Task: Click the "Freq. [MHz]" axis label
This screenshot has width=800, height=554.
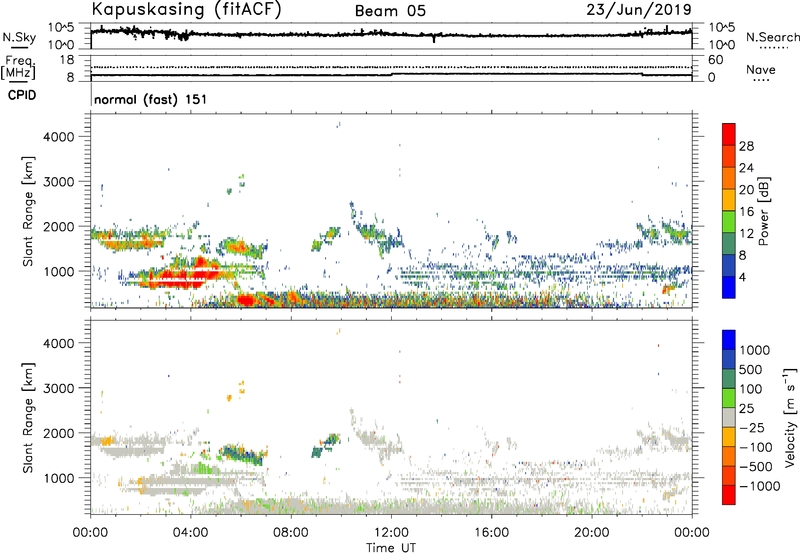Action: [x=18, y=67]
